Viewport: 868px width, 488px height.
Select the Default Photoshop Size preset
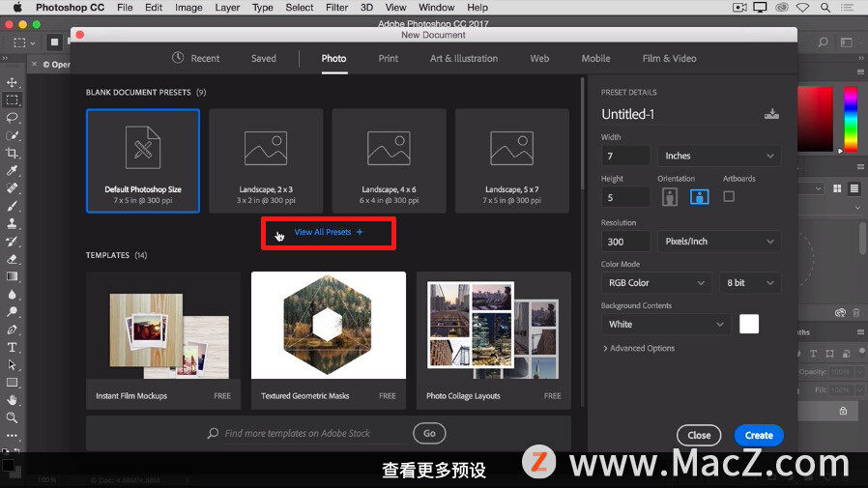point(143,161)
